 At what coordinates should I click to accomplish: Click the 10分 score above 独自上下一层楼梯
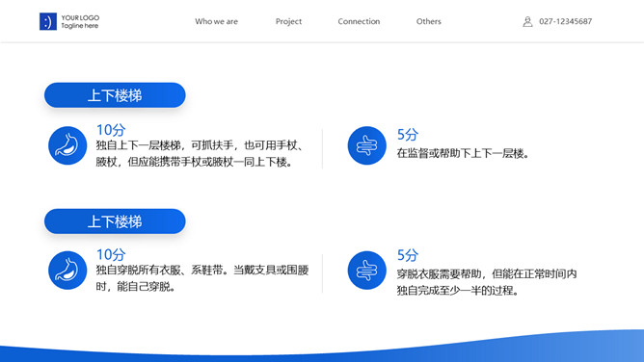(x=111, y=130)
